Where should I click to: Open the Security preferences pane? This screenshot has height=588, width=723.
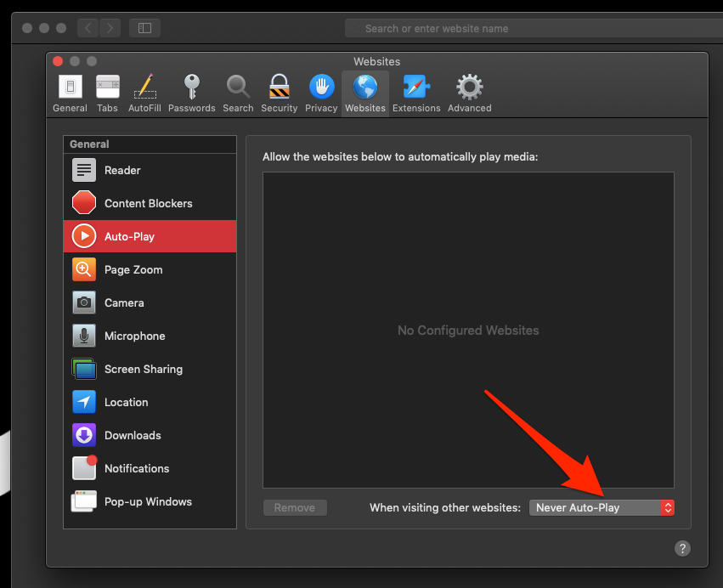click(279, 93)
